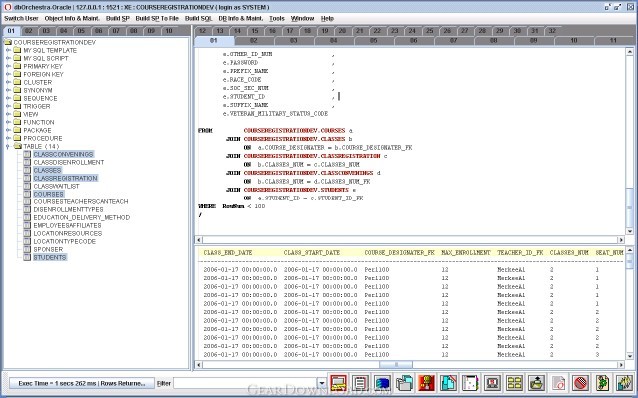Expand the FOREIGN KEY folder node

(x=8, y=74)
